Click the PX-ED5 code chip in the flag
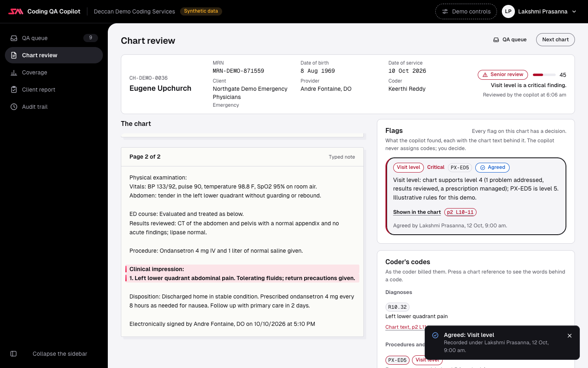588x368 pixels. 460,168
